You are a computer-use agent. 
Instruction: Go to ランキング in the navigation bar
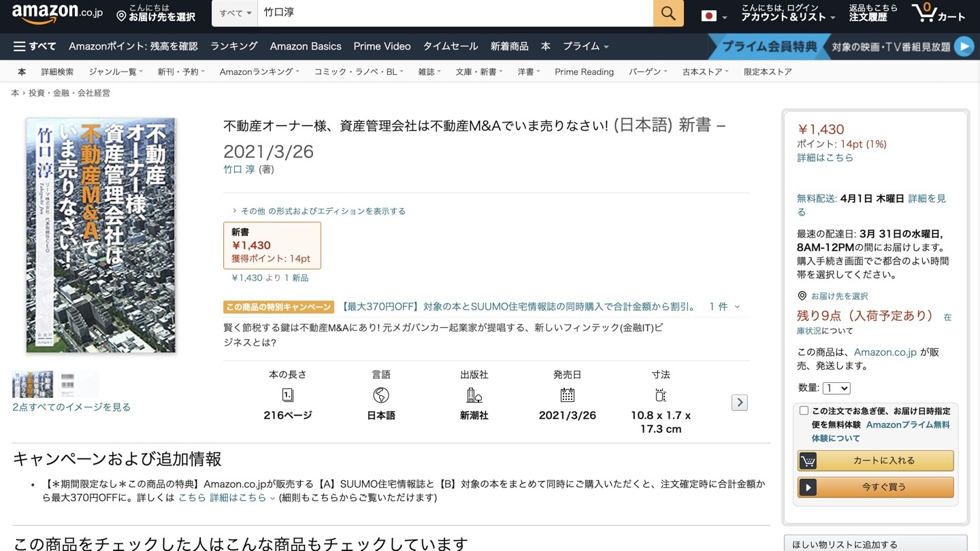[234, 46]
